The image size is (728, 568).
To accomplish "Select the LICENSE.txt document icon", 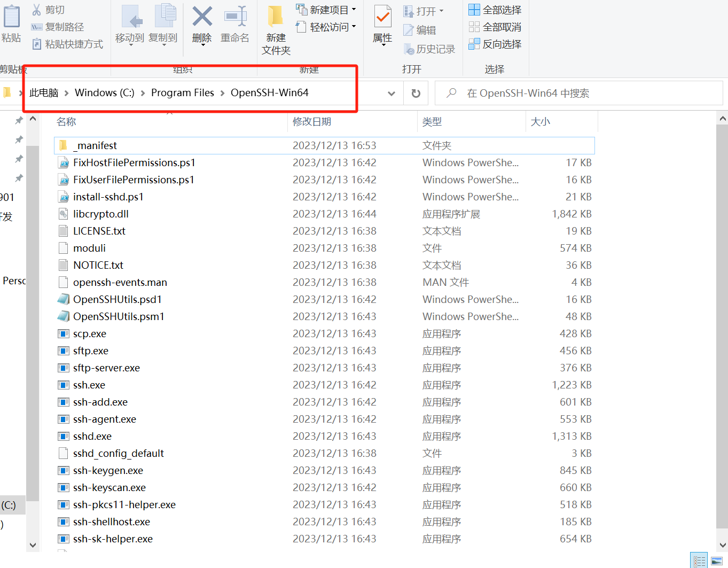I will 64,231.
